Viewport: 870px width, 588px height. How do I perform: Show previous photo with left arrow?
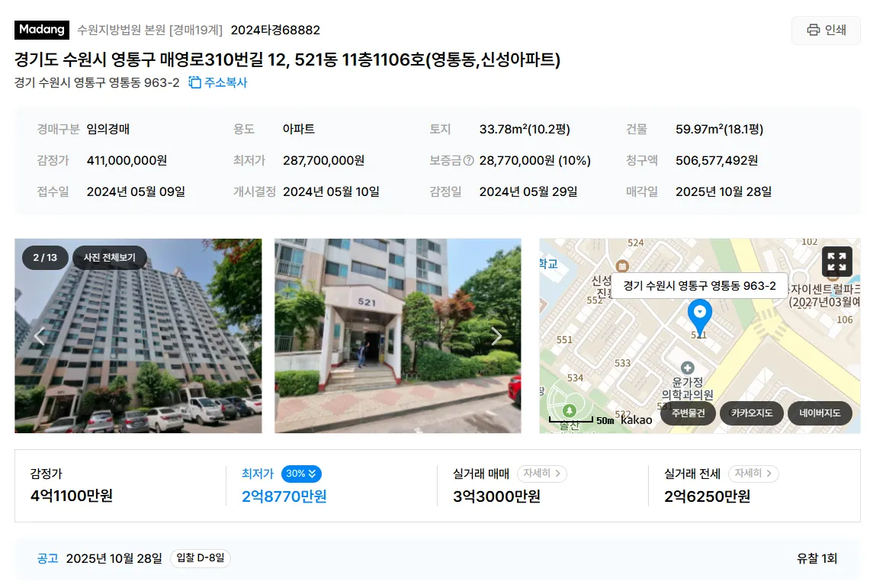tap(40, 336)
